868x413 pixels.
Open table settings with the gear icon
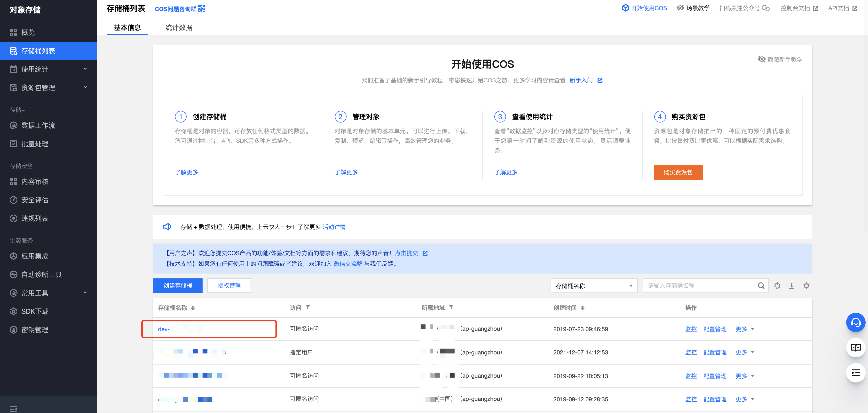[806, 285]
